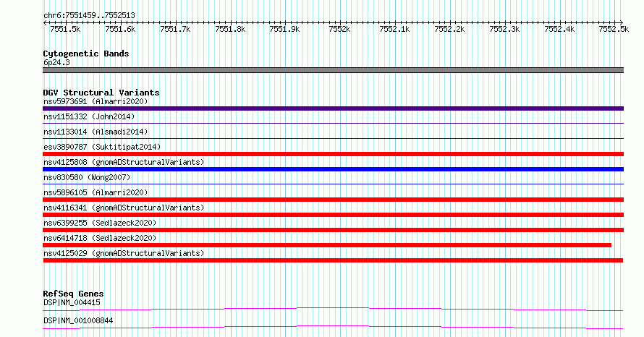Open gene label DSP|NM_004415
This screenshot has height=337, width=644.
[72, 302]
